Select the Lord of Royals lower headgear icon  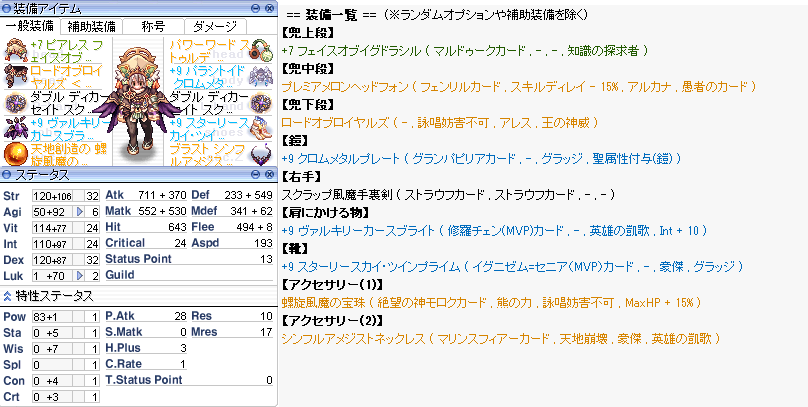[x=15, y=77]
